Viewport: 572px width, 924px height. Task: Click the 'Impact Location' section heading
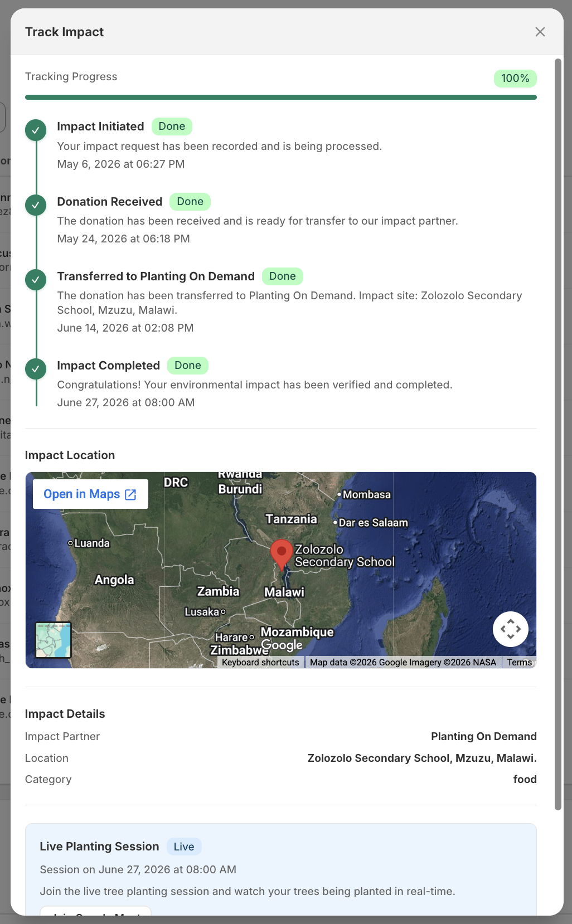pyautogui.click(x=70, y=455)
